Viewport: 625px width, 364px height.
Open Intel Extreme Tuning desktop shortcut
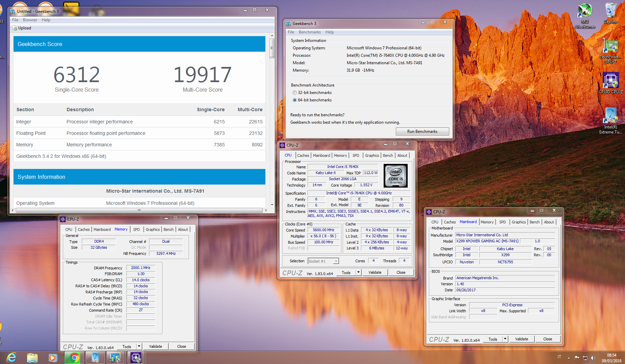[x=610, y=120]
